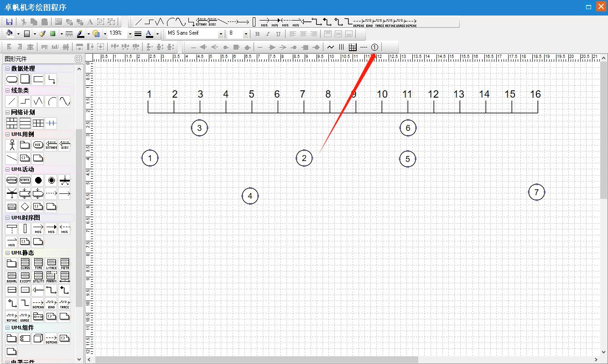This screenshot has width=608, height=364.
Task: Set vertical text alignment to middle
Action: point(338,34)
